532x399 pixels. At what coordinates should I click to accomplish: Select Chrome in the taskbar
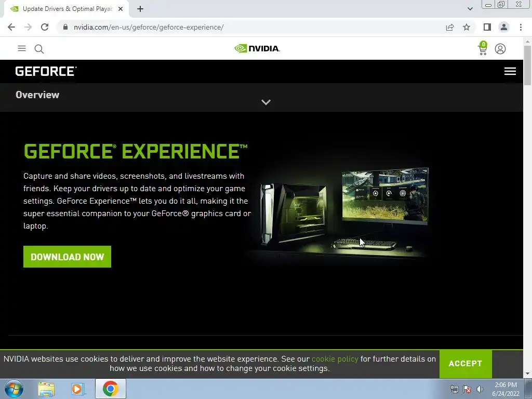110,389
